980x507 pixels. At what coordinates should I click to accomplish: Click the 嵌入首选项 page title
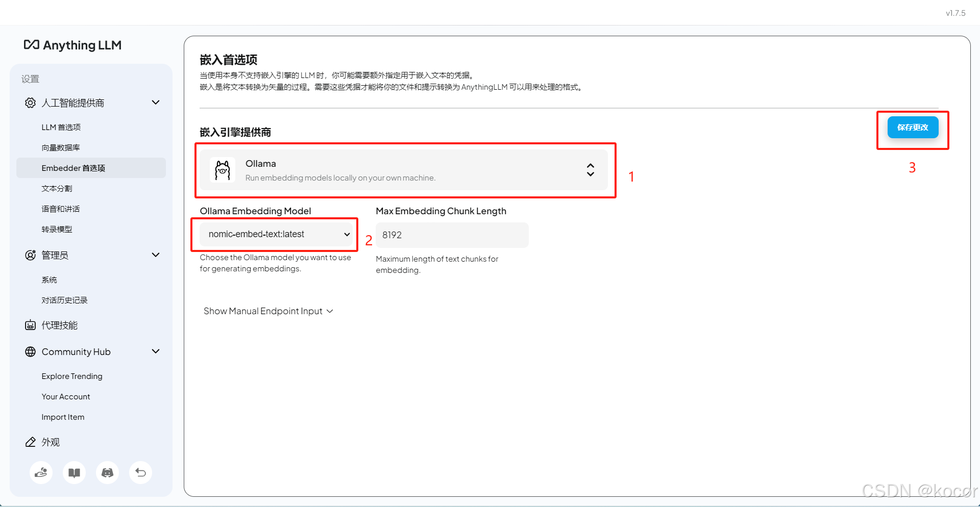[x=229, y=60]
